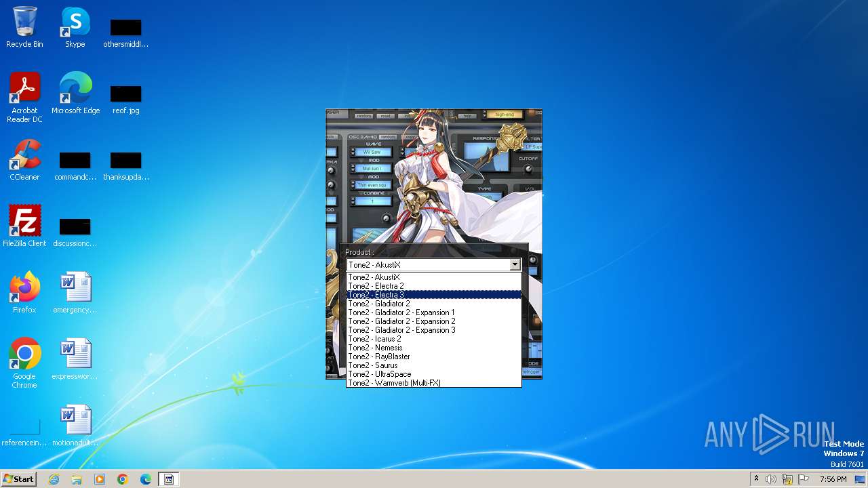Choose Tone2 - Gladiator 2 - Expansion 1
Image resolution: width=868 pixels, height=488 pixels.
pyautogui.click(x=433, y=312)
